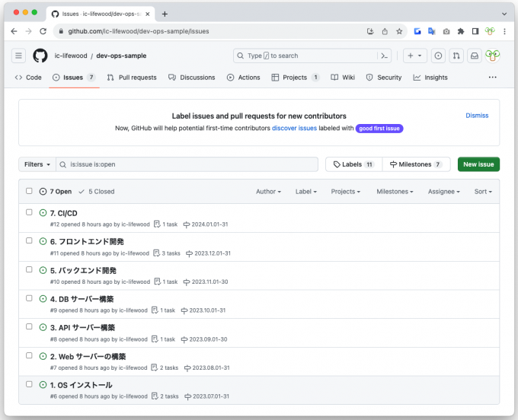Open the repository more options ellipsis

click(492, 78)
